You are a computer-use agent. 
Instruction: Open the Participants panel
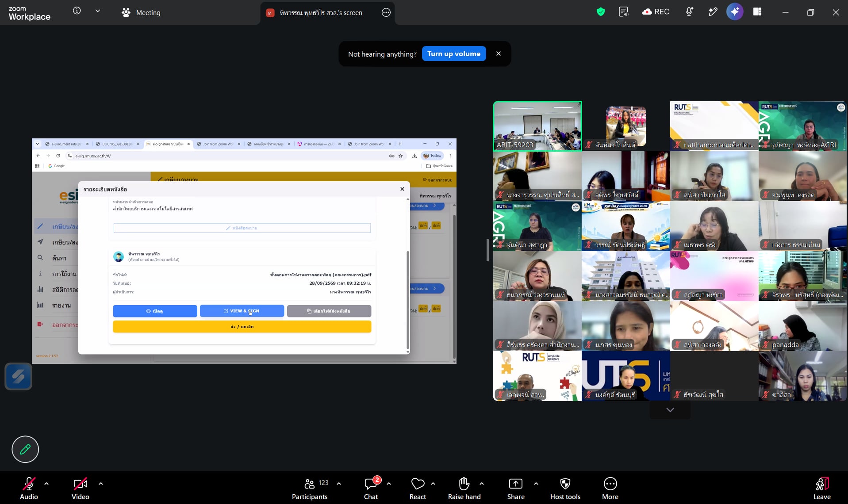tap(310, 489)
